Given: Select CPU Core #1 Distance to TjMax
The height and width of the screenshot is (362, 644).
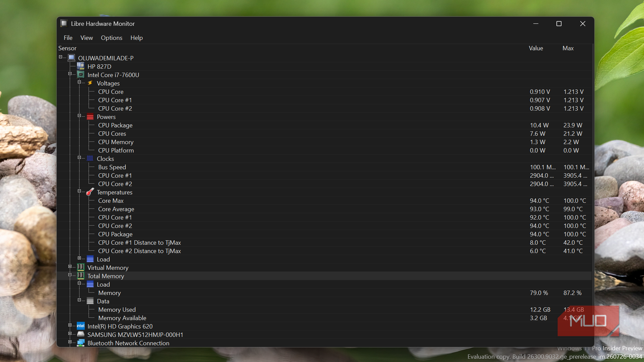Looking at the screenshot, I should 325,243.
